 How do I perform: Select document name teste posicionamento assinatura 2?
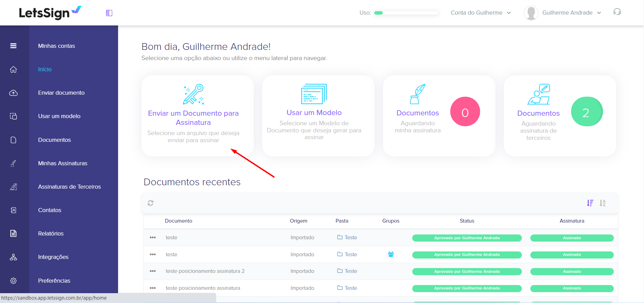[x=205, y=271]
